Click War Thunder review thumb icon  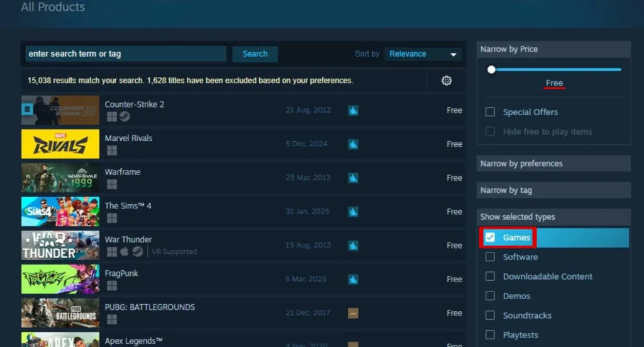[353, 246]
